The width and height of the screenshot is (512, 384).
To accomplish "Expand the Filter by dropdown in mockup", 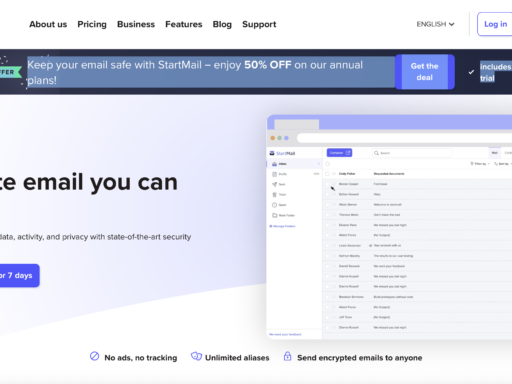I will [x=480, y=164].
